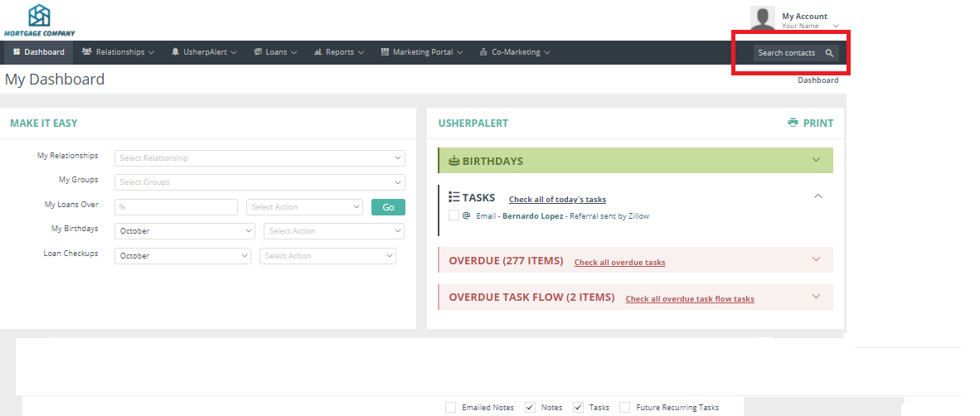Click the Mortgage Company logo
980x416 pixels.
39,20
